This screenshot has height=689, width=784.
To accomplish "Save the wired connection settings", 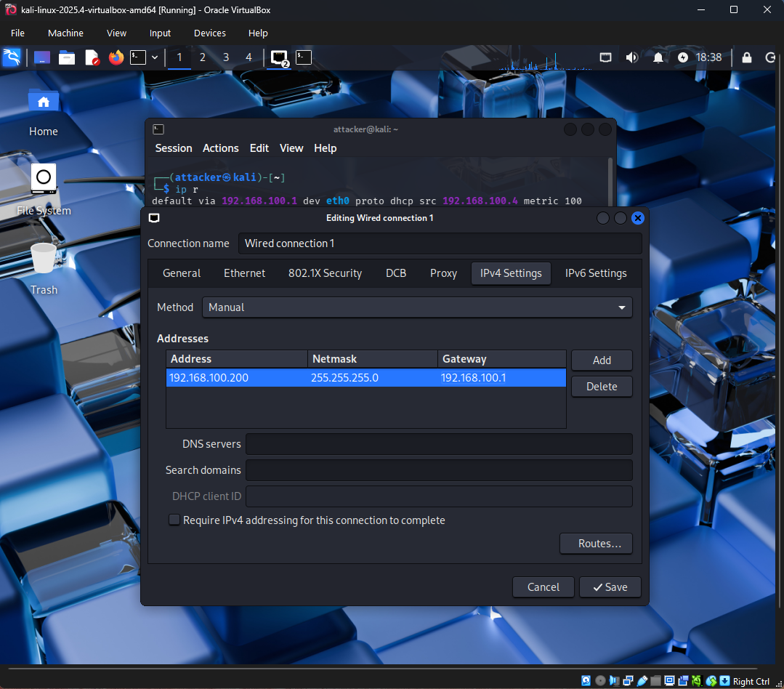I will click(610, 587).
